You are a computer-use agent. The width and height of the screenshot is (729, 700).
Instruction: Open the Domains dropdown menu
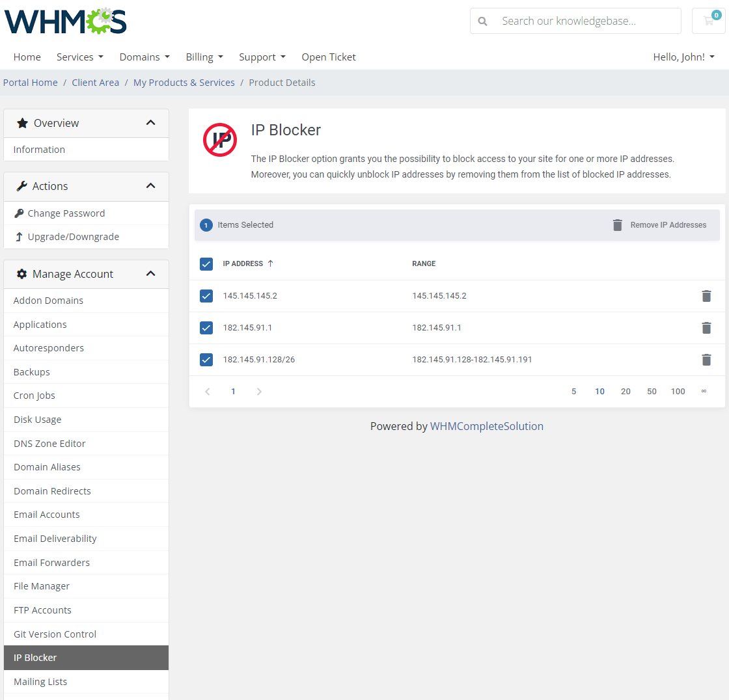click(x=144, y=57)
